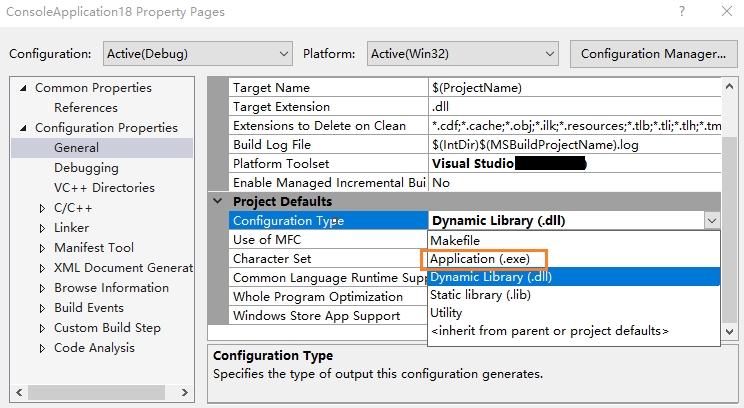The image size is (744, 408).
Task: Select References under Common Properties
Action: point(86,108)
